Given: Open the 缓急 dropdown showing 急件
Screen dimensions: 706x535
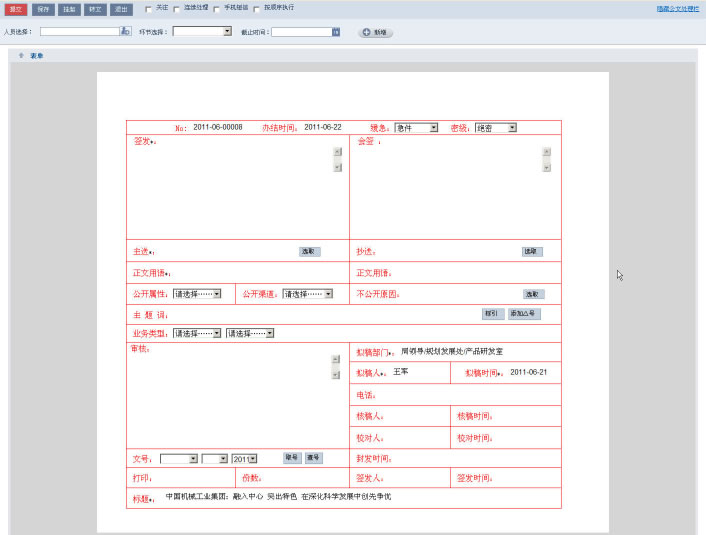Looking at the screenshot, I should coord(416,128).
